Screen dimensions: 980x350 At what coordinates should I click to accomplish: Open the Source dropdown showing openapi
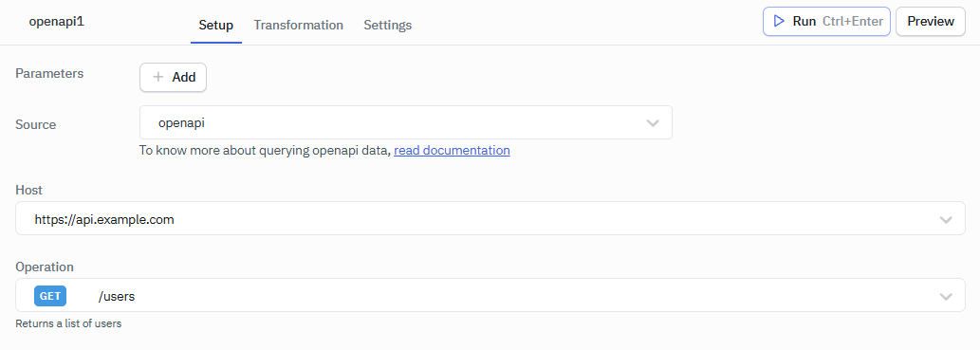tap(406, 122)
